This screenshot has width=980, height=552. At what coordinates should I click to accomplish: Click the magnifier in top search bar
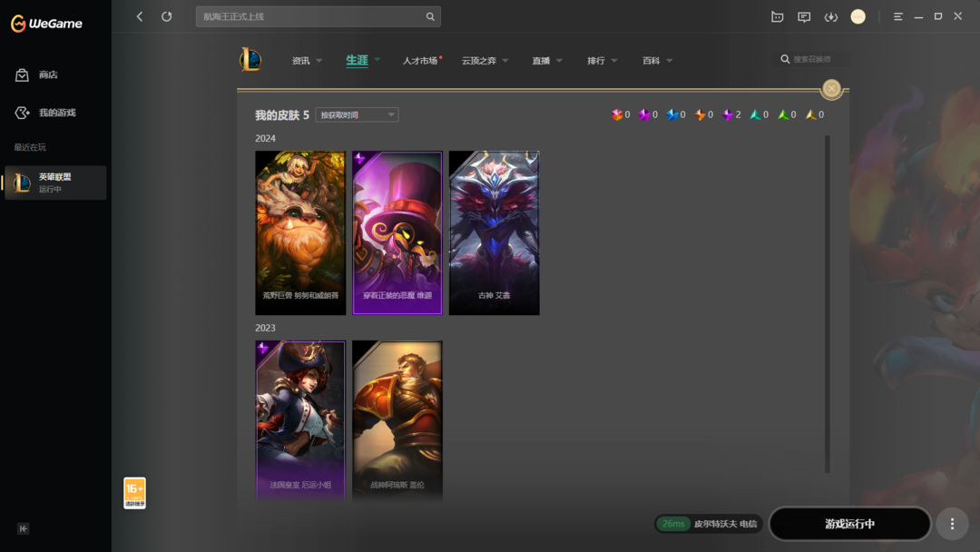(430, 17)
